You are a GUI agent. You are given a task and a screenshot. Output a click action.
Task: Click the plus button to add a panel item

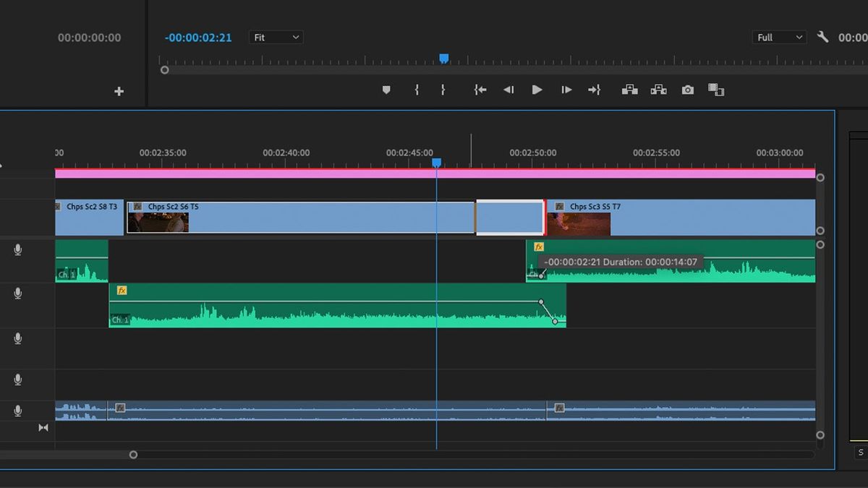click(119, 91)
